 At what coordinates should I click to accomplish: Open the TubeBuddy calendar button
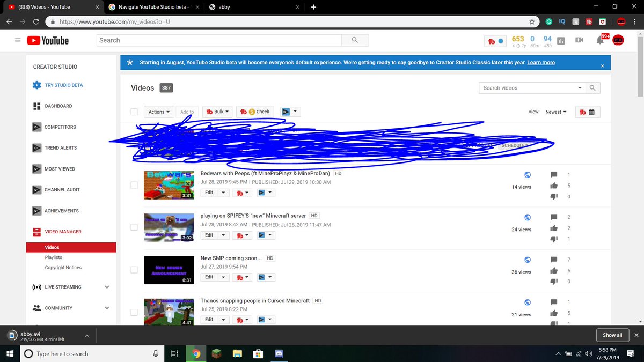587,112
